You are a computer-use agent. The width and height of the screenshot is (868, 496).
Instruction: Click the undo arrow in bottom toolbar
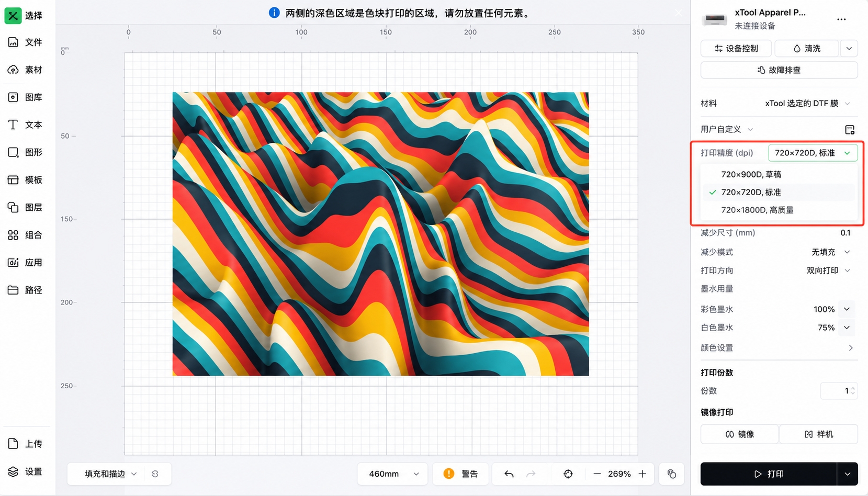click(x=509, y=474)
